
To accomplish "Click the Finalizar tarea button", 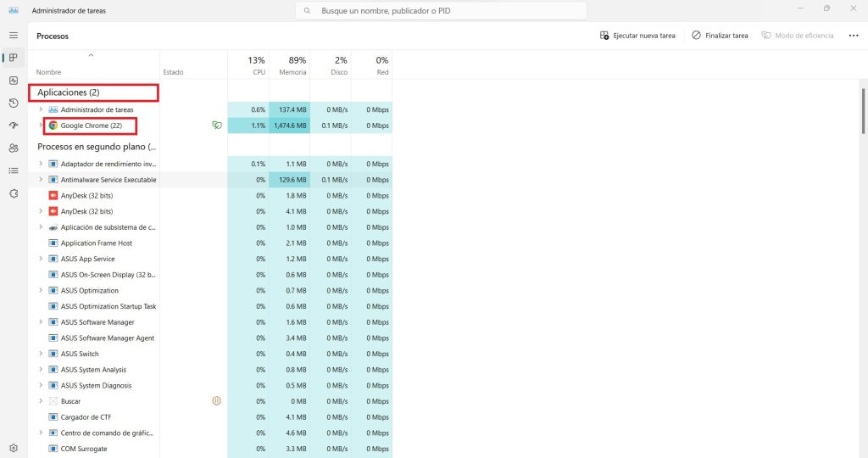I will click(720, 36).
